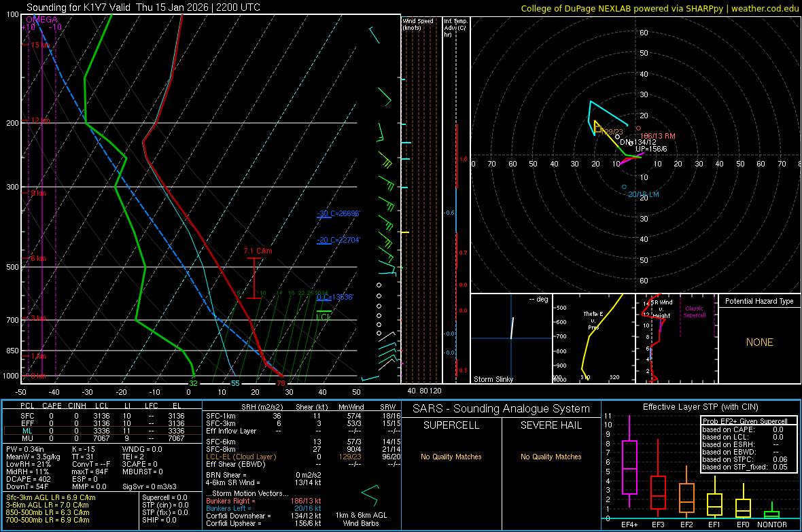Click the '-30 C=26696' height label

point(338,213)
